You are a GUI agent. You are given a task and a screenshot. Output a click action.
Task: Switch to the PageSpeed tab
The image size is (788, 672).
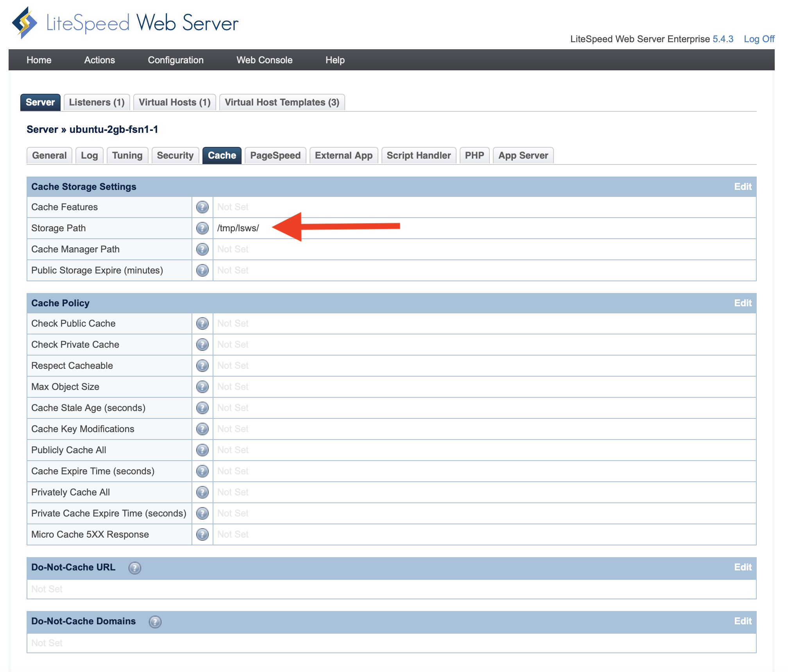[x=275, y=155]
